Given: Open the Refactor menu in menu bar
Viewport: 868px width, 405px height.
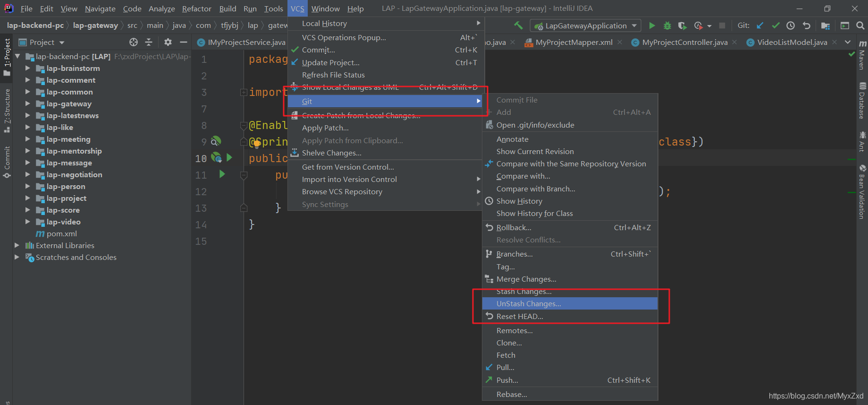Looking at the screenshot, I should coord(196,9).
